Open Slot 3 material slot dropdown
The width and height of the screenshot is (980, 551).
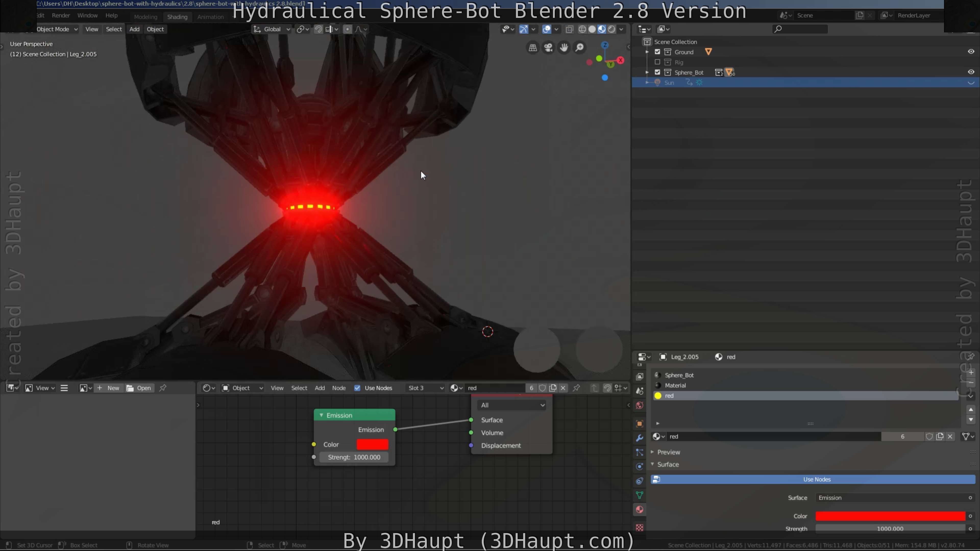pyautogui.click(x=426, y=388)
